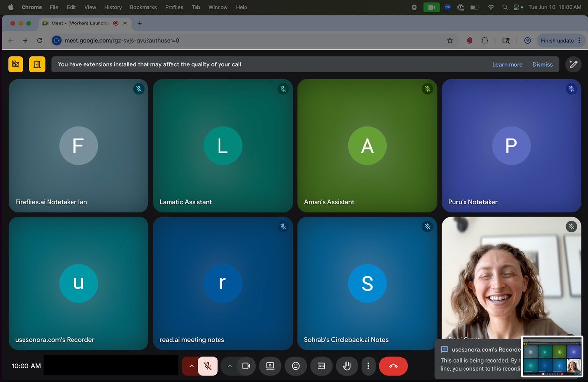This screenshot has width=588, height=382.
Task: Click muted mic icon on Sohrab's Circleback.ai tile
Action: [x=427, y=226]
